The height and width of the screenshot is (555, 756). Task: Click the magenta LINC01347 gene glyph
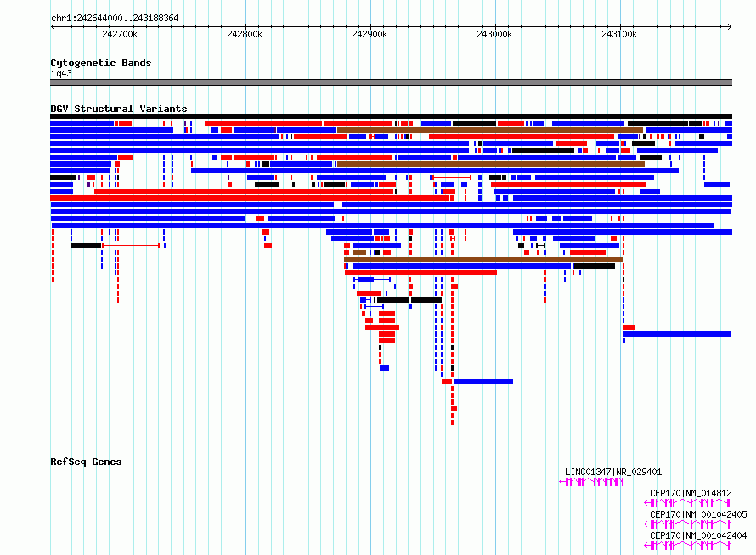point(591,482)
